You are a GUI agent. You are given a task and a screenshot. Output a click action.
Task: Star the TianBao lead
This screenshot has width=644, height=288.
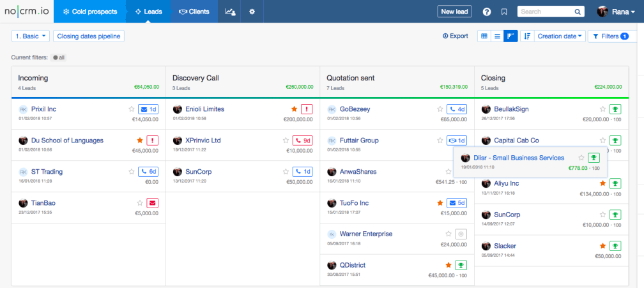[x=140, y=202]
